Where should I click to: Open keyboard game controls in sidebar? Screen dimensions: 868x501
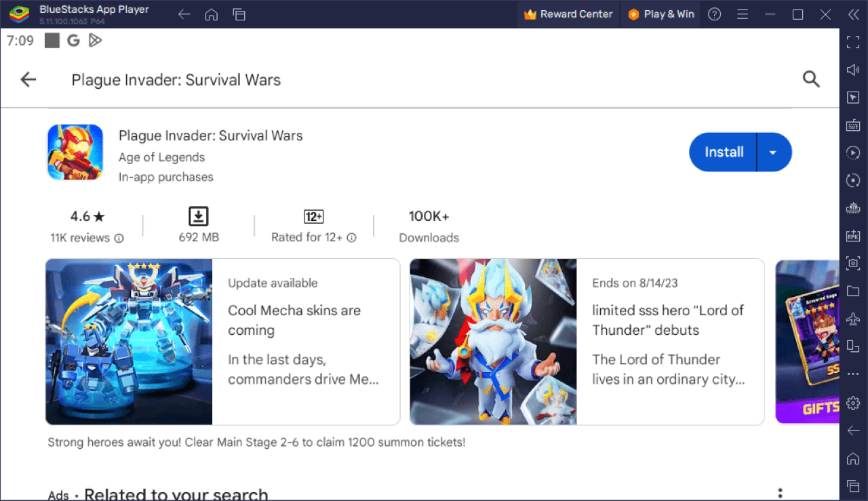click(853, 125)
